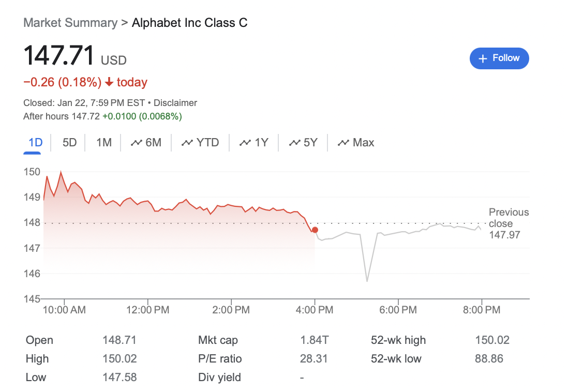568x392 pixels.
Task: Click the YTD trend line icon
Action: click(x=187, y=143)
